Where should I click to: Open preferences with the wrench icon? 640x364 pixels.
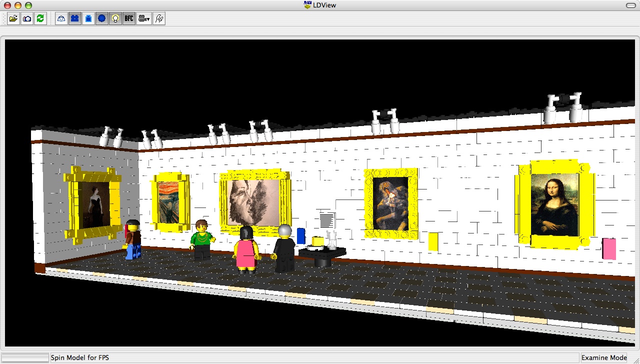159,19
